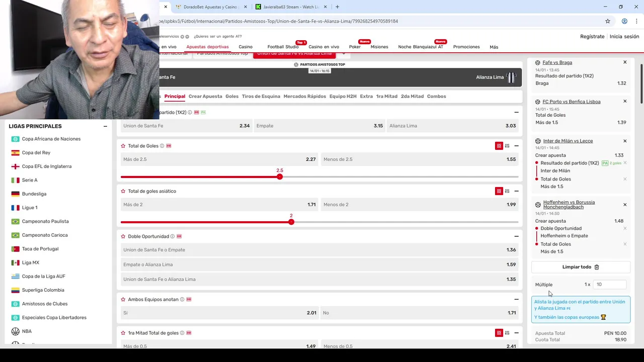644x362 pixels.
Task: Favorite the Total de Goles market star
Action: pyautogui.click(x=123, y=146)
